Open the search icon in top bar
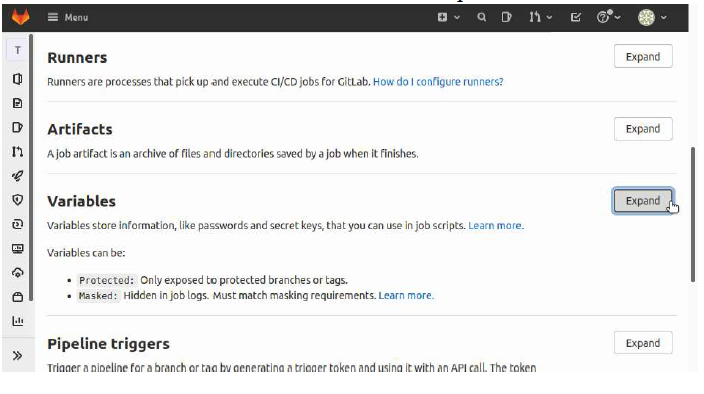The image size is (704, 394). (481, 18)
